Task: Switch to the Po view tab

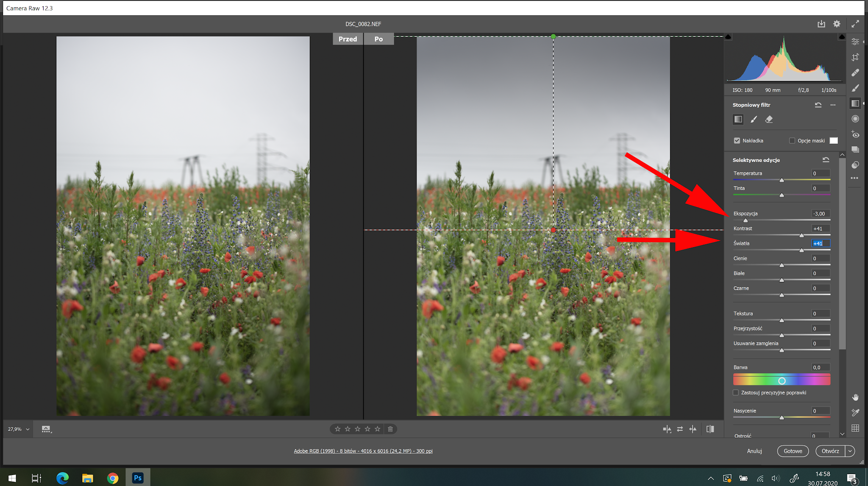Action: 378,39
